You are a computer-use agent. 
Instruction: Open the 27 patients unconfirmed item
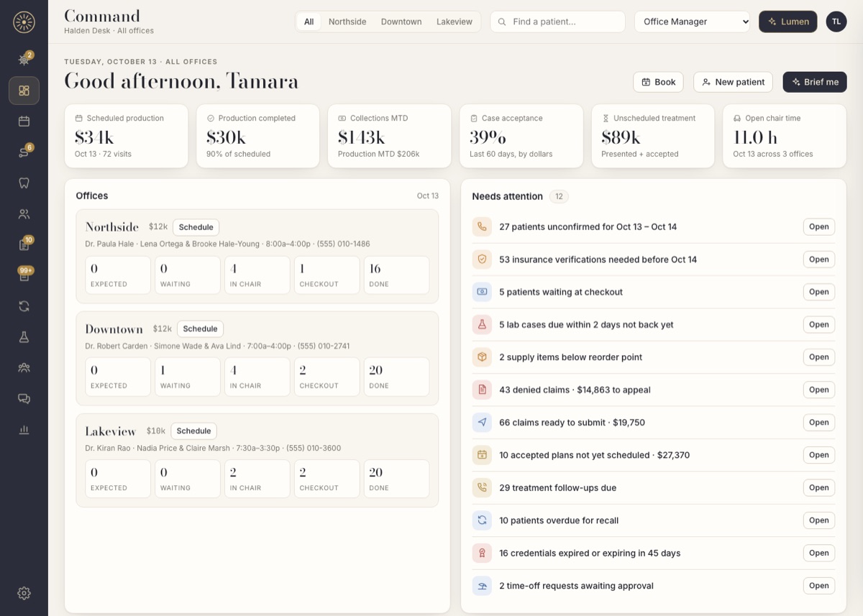[x=819, y=226]
